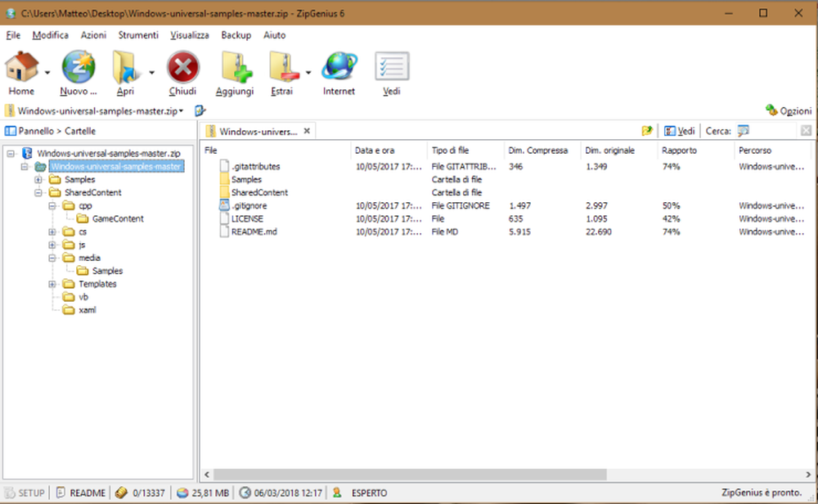
Task: Clear search with the X beside Cerca
Action: click(806, 131)
